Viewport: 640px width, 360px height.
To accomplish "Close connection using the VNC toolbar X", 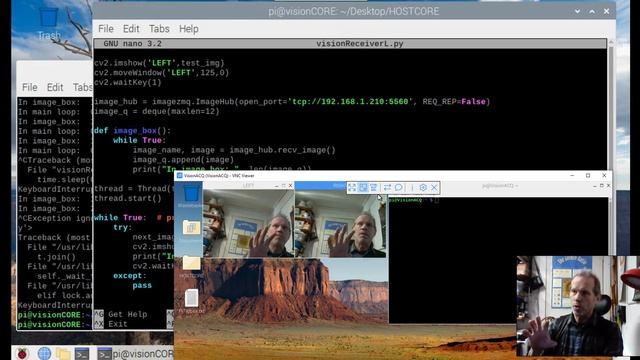I will point(434,187).
